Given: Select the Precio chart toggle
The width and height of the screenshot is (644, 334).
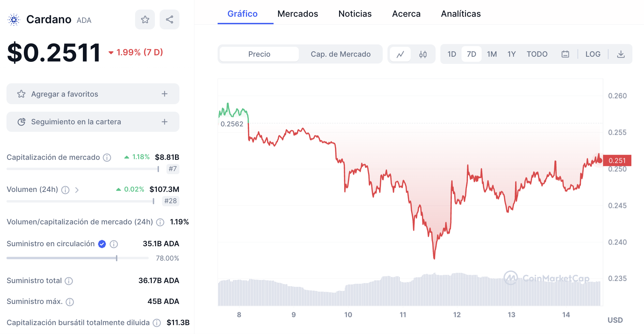Looking at the screenshot, I should pyautogui.click(x=259, y=54).
